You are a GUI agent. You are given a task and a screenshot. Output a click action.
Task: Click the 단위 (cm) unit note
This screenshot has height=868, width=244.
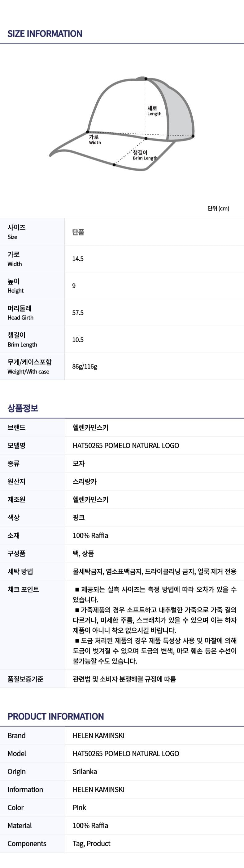point(218,208)
